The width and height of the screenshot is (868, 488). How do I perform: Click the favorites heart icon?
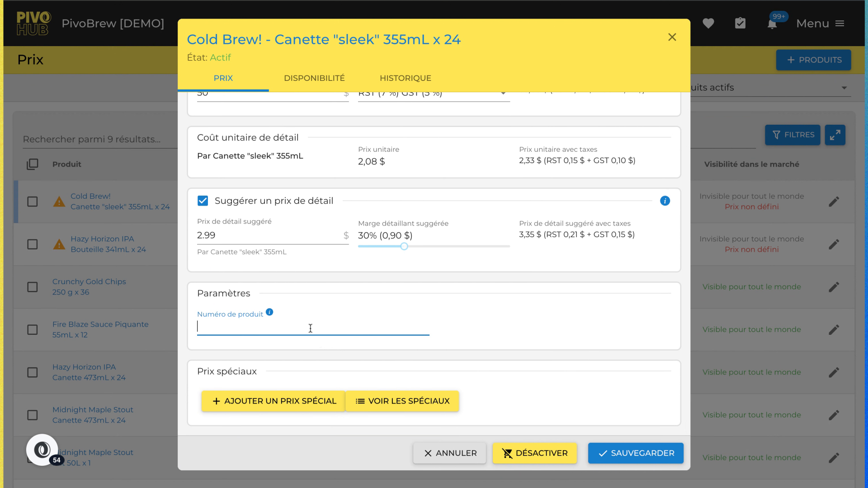coord(708,23)
